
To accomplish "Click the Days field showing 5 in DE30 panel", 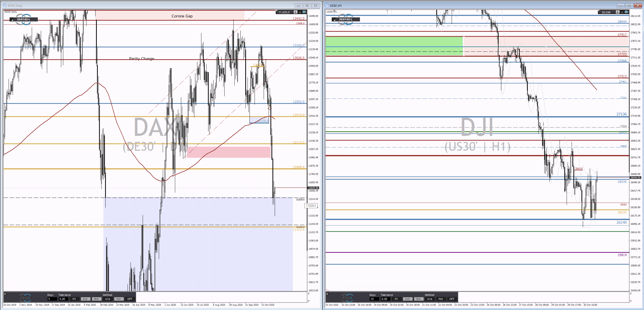I will (52, 299).
